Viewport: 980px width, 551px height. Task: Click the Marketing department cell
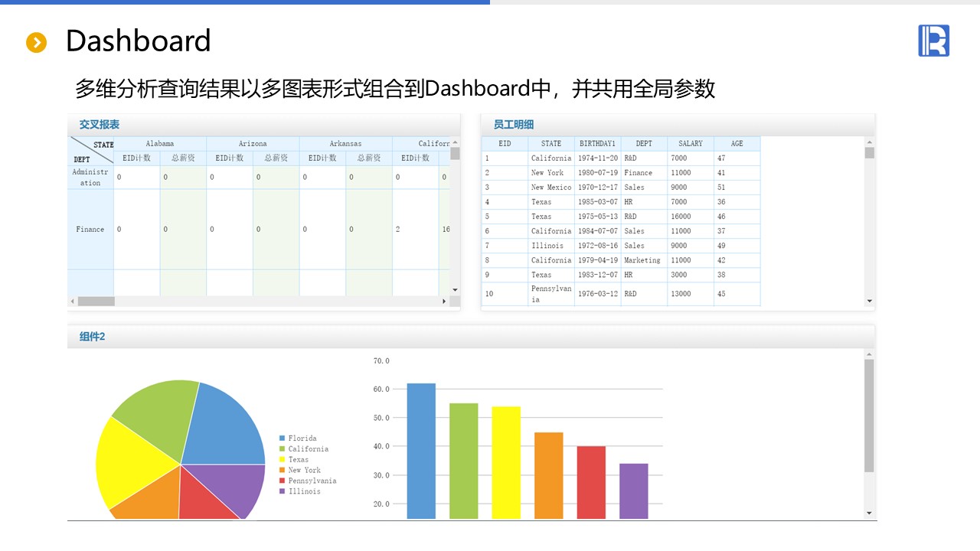point(642,260)
